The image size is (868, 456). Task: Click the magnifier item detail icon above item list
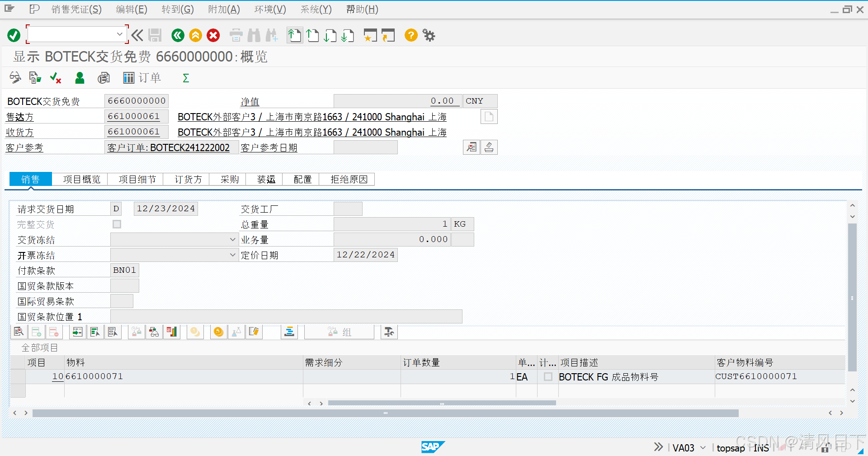pyautogui.click(x=19, y=332)
